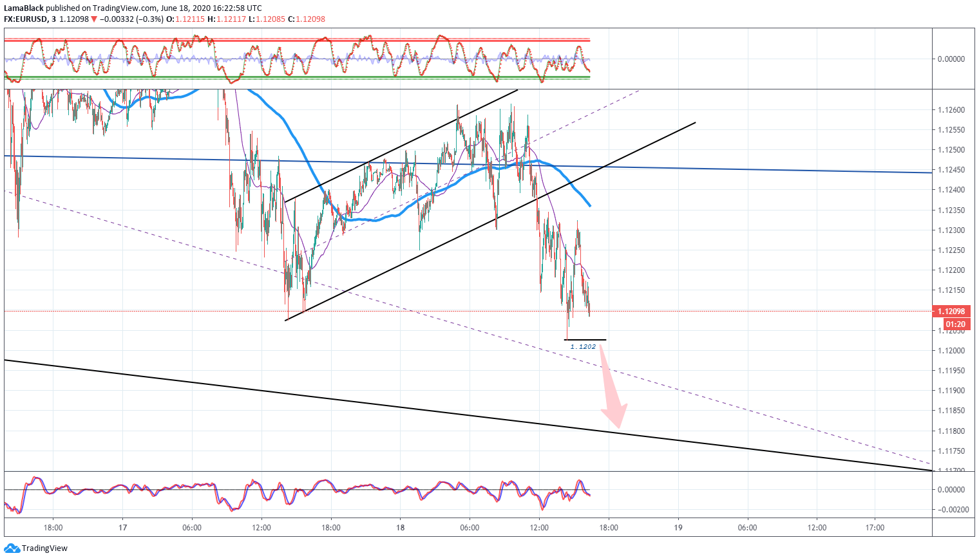The width and height of the screenshot is (979, 560).
Task: Click the 1.11900 price axis label
Action: click(x=951, y=391)
